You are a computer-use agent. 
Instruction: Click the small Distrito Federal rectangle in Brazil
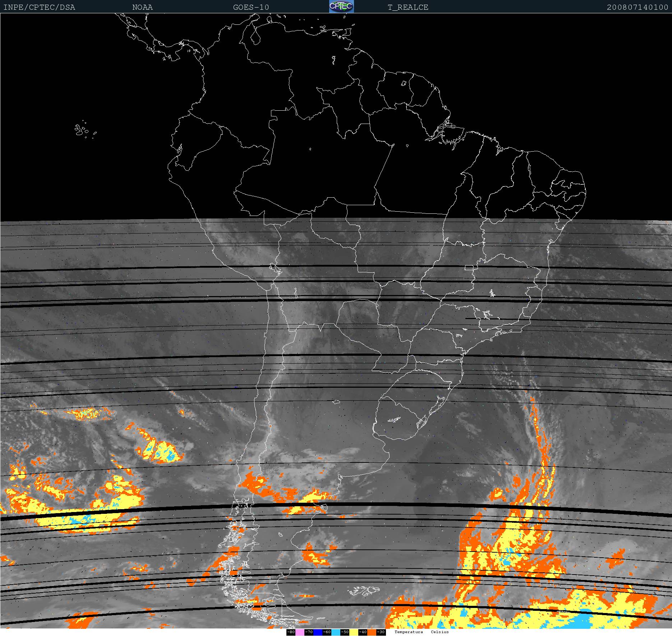(469, 267)
